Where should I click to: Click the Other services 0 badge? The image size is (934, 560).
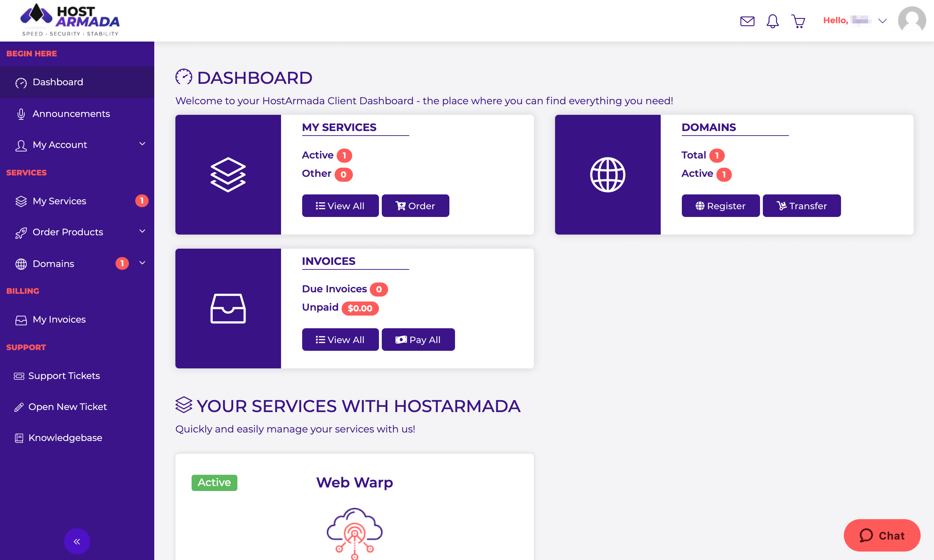coord(343,175)
